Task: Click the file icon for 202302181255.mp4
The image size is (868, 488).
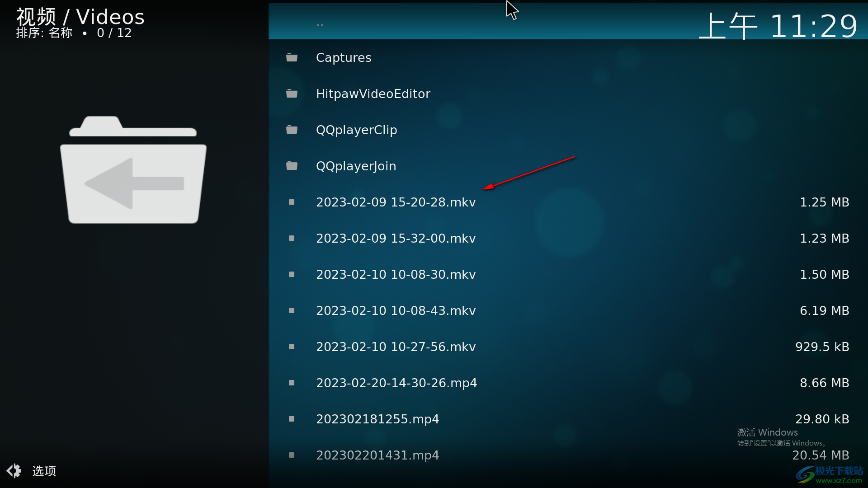Action: [x=292, y=419]
